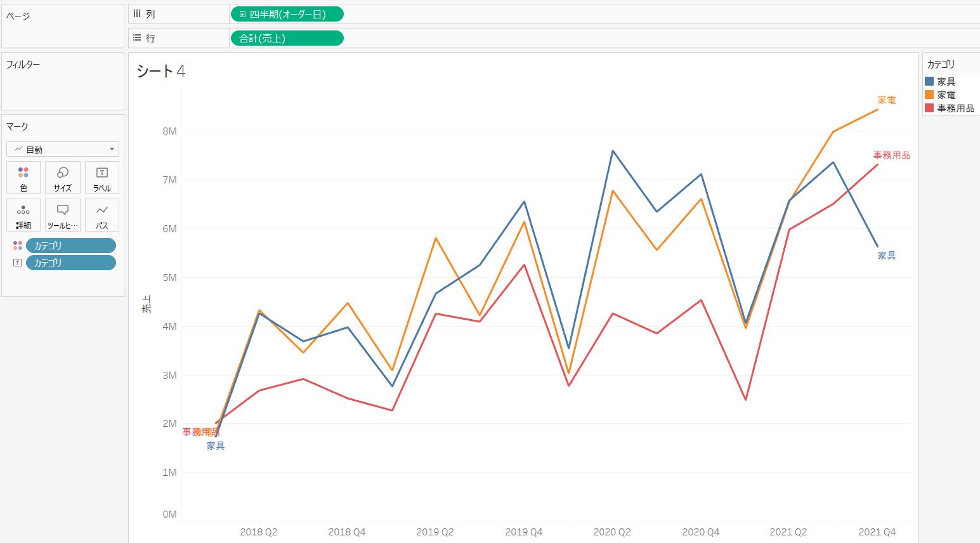The height and width of the screenshot is (543, 980).
Task: Click the 2019 Q2 axis label
Action: click(435, 532)
